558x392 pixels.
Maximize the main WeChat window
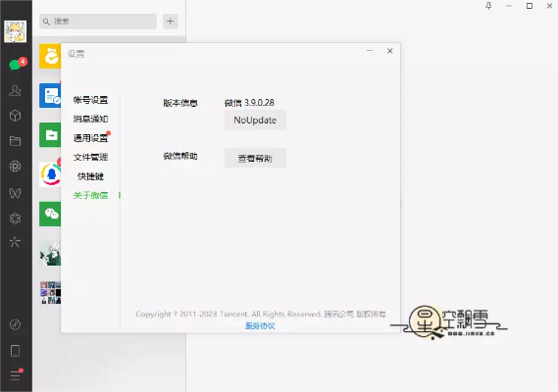click(x=530, y=6)
